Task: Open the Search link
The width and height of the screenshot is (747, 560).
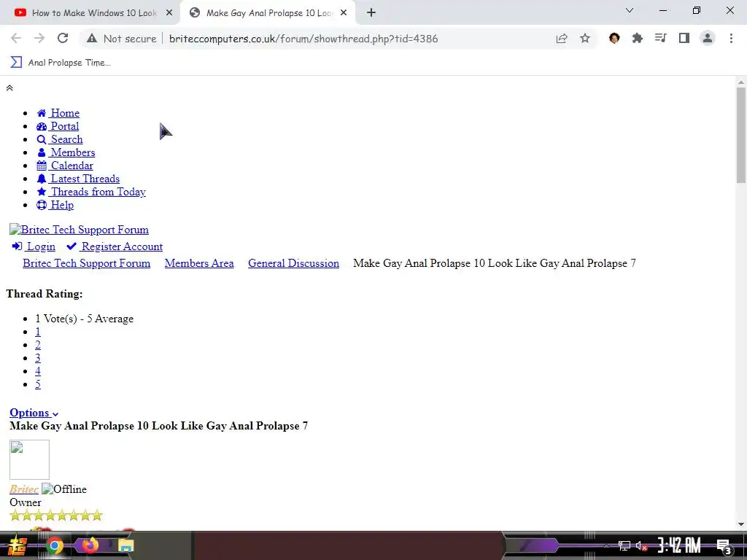Action: (66, 139)
